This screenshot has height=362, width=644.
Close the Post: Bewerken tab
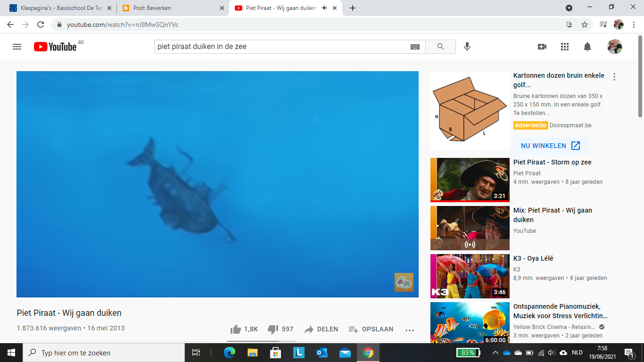[222, 8]
